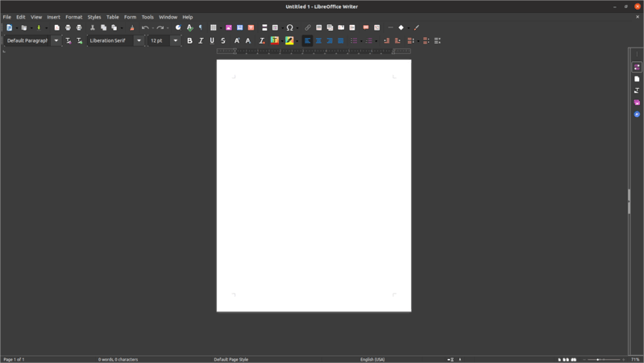Screen dimensions: 644x363
Task: Open the Gallery panel in sidebar
Action: 637,102
